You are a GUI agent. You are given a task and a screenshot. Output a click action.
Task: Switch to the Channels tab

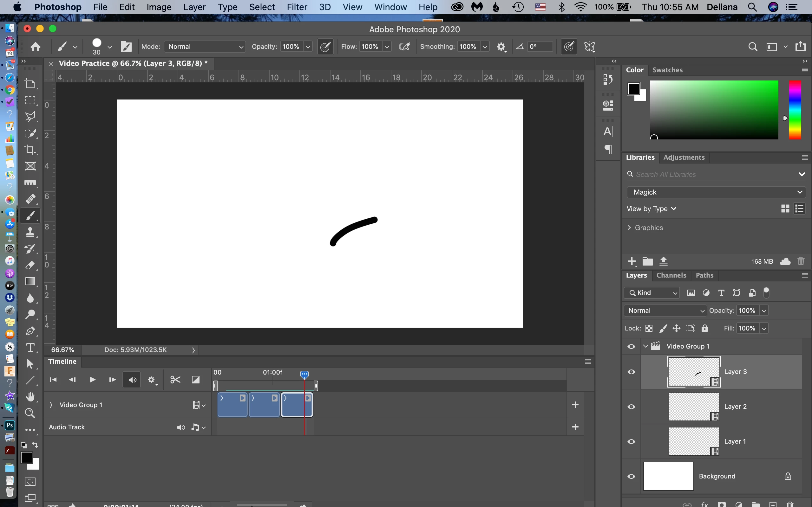point(671,275)
